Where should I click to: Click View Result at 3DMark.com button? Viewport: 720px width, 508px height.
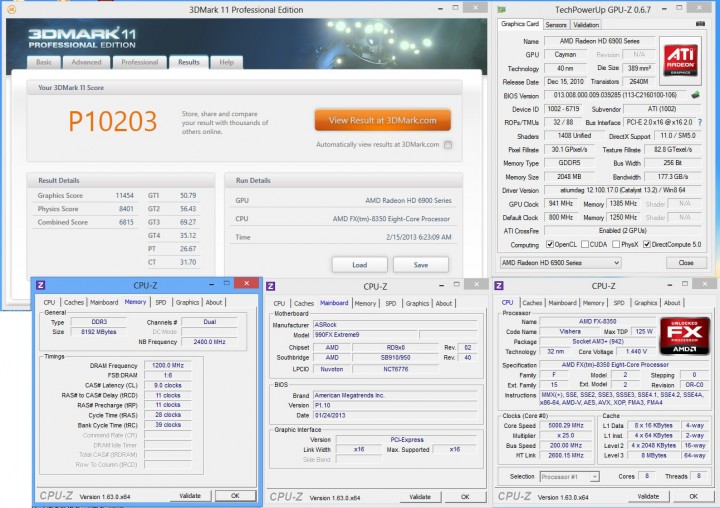click(382, 120)
